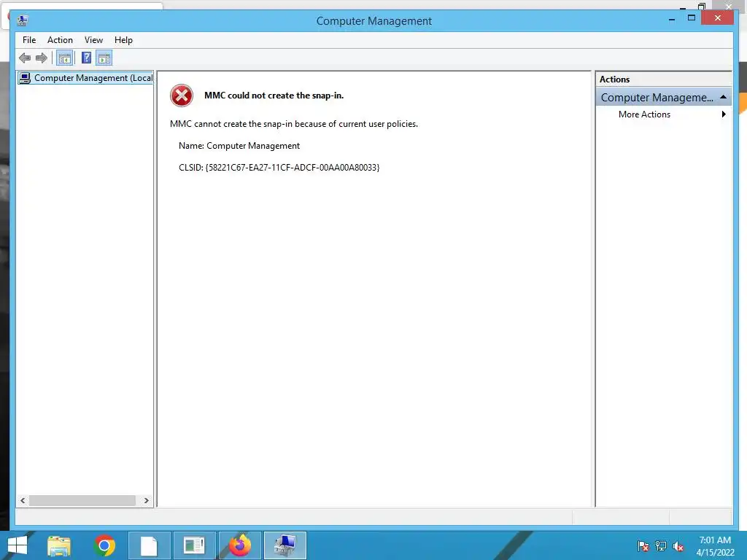Open the blue Help question-mark toolbar icon
Viewport: 747px width, 560px height.
coord(86,58)
